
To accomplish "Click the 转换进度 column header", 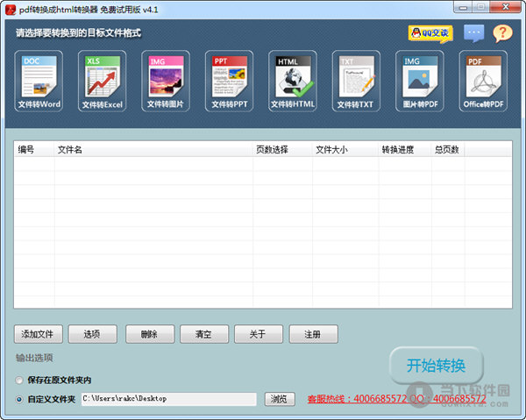I will 404,149.
